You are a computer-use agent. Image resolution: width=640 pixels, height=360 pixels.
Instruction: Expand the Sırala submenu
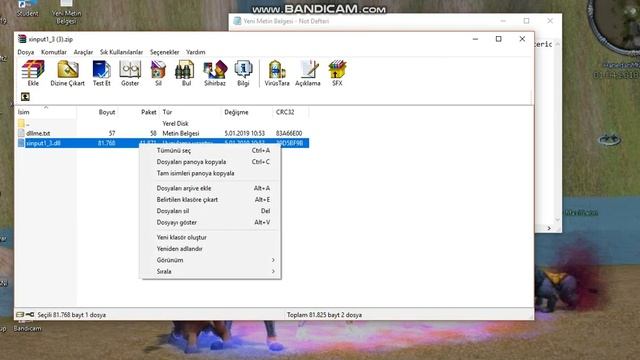(x=211, y=271)
